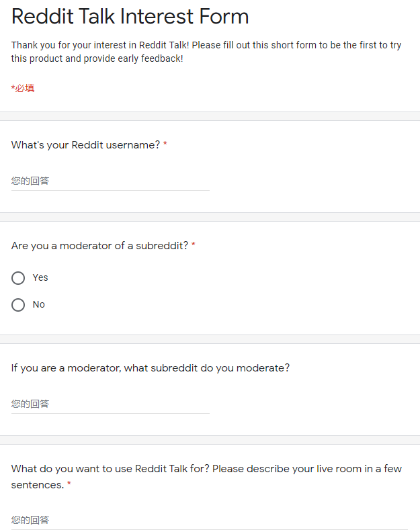Click the red asterisk after the username question
The image size is (420, 532).
165,145
